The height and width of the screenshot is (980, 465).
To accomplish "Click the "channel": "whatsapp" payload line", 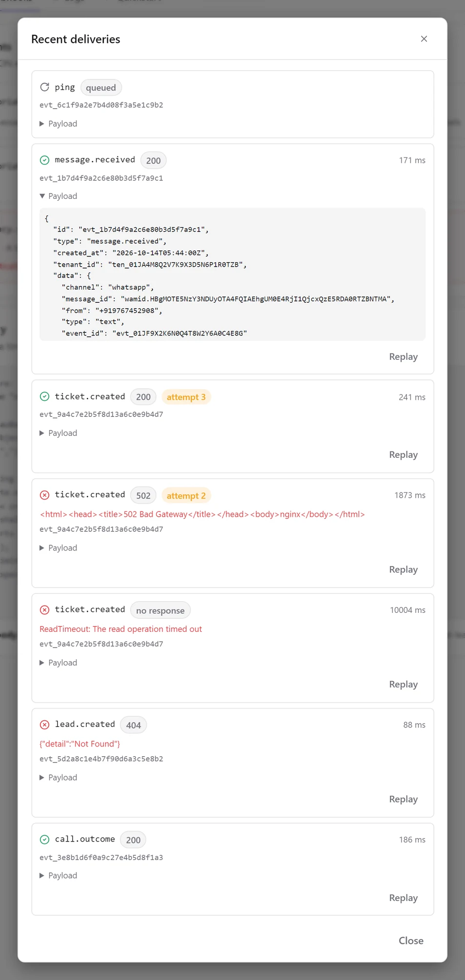I will click(x=108, y=288).
